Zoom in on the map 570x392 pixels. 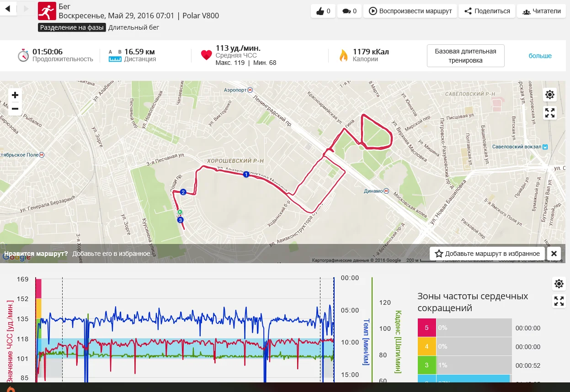coord(15,95)
